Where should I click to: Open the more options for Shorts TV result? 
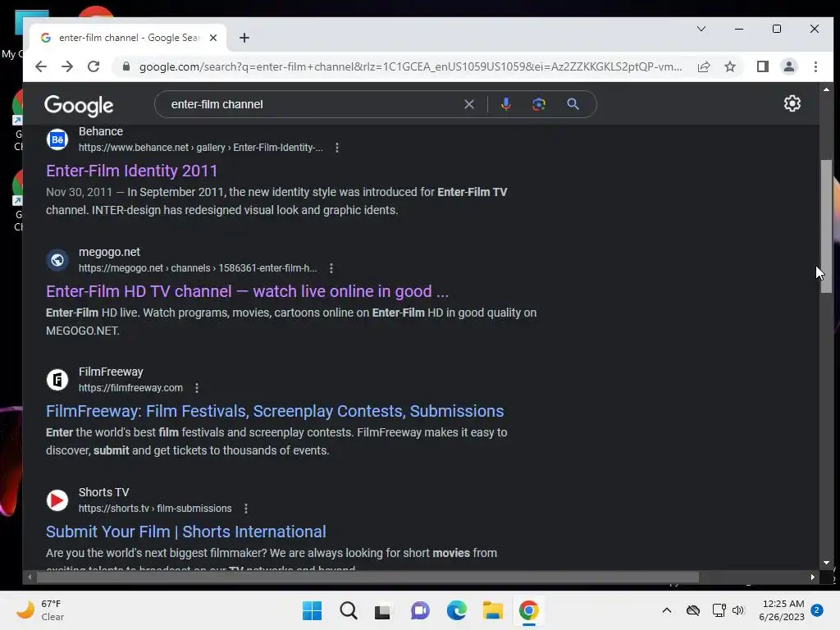(245, 509)
